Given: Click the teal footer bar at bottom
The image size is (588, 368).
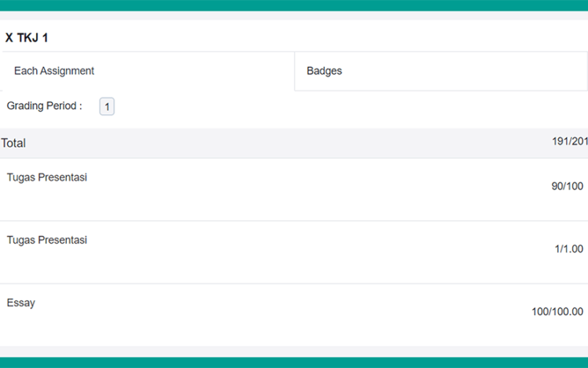Looking at the screenshot, I should [294, 362].
